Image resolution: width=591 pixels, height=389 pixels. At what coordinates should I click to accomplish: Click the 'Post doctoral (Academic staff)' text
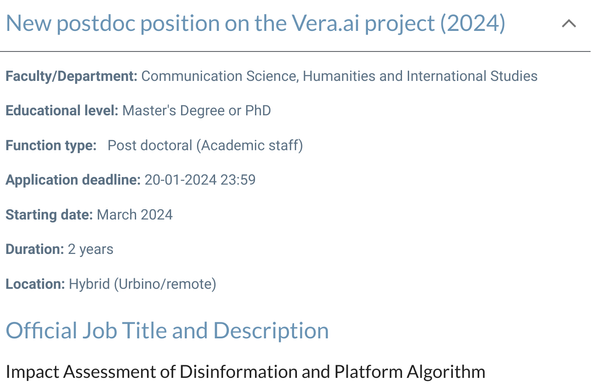click(x=205, y=145)
